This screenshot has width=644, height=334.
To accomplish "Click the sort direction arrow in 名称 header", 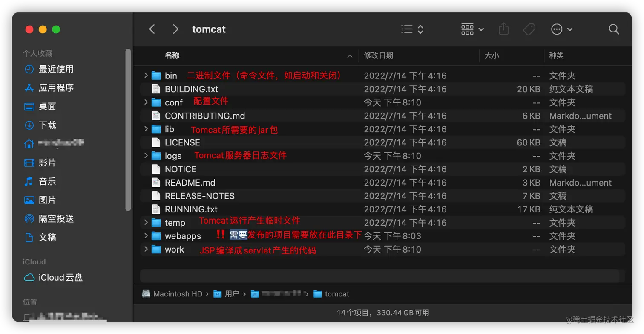I will coord(350,56).
